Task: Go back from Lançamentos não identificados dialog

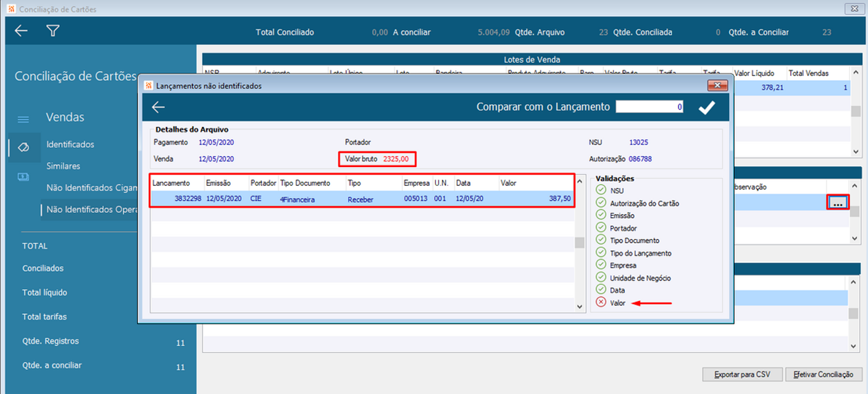Action: click(159, 107)
